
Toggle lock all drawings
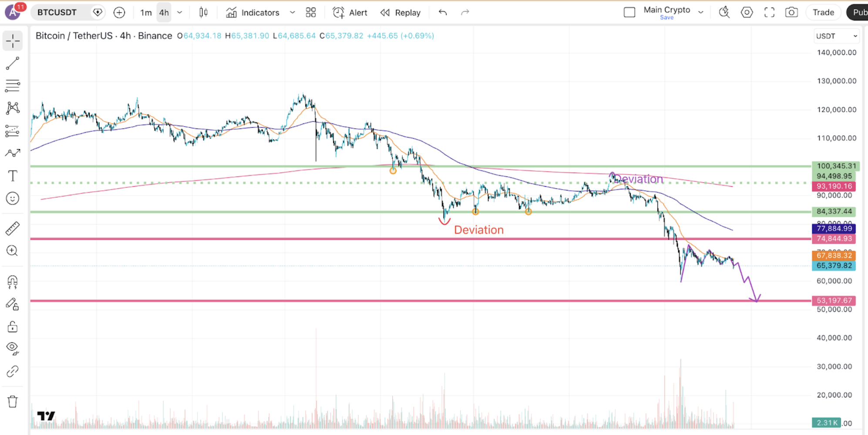[13, 327]
